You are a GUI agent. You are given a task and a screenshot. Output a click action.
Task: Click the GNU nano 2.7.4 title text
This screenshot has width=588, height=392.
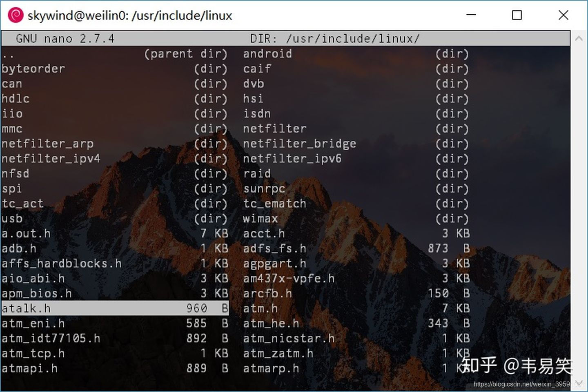tap(65, 39)
